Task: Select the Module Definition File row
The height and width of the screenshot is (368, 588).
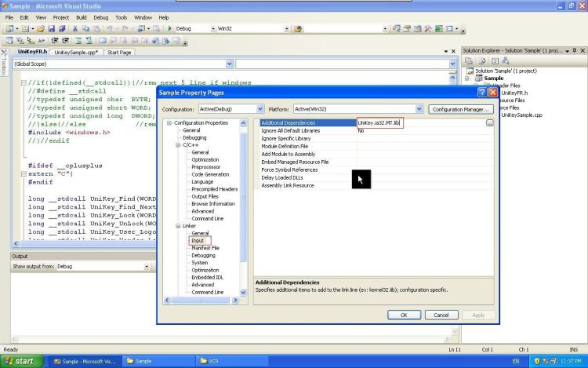Action: pyautogui.click(x=376, y=146)
